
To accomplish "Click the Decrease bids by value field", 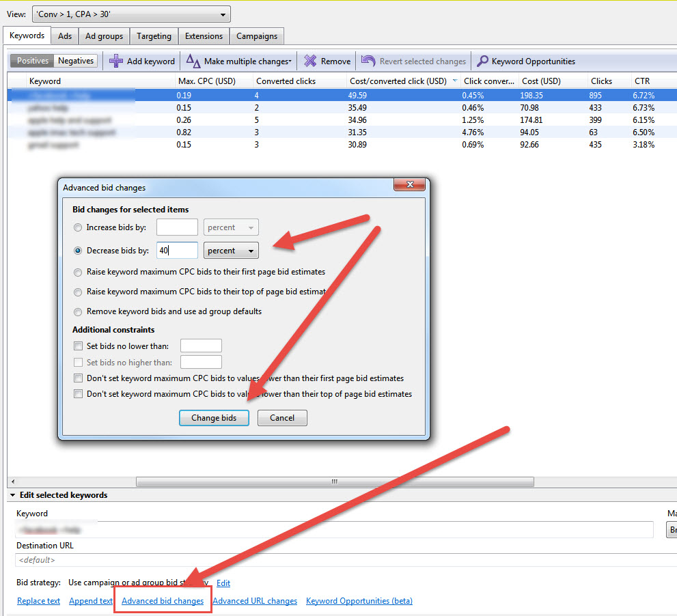I will pos(177,251).
